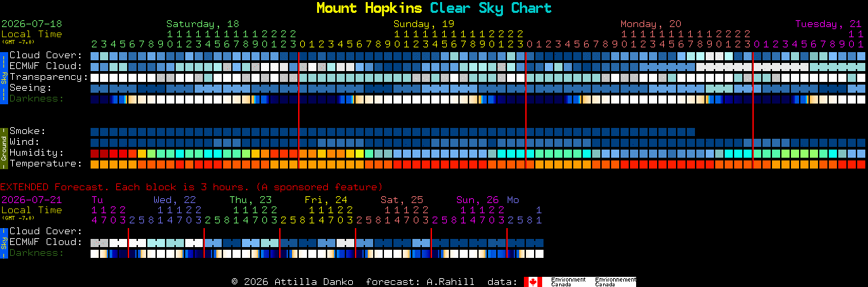Select the Sun, 26 heading
This screenshot has height=287, width=868.
[x=477, y=200]
